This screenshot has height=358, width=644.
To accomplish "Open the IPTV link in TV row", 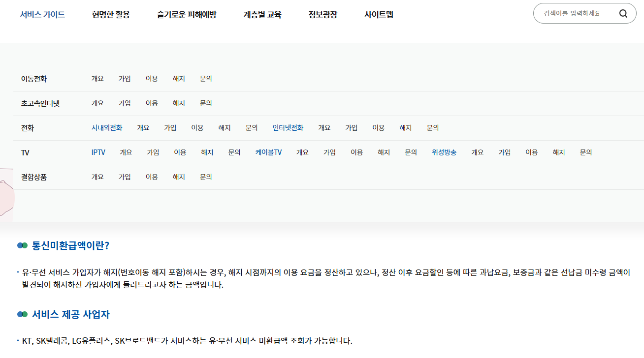I will click(98, 152).
